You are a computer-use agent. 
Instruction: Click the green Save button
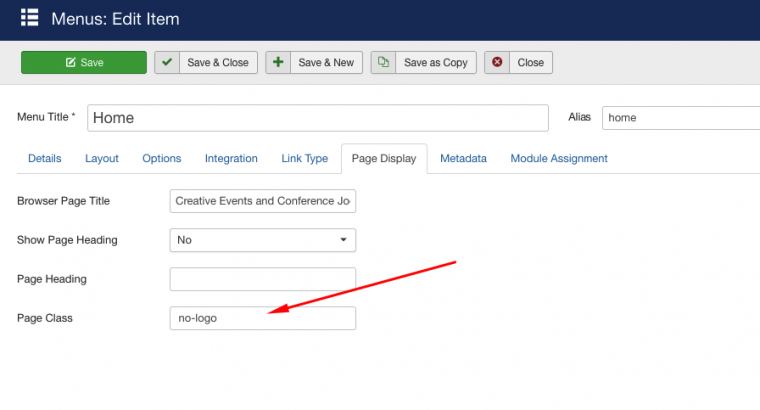coord(83,62)
